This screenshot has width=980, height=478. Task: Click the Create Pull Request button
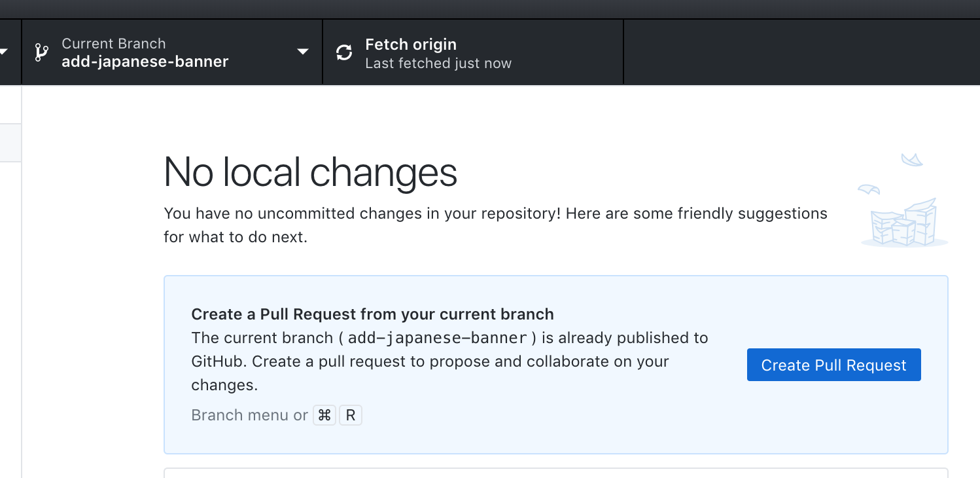point(833,365)
